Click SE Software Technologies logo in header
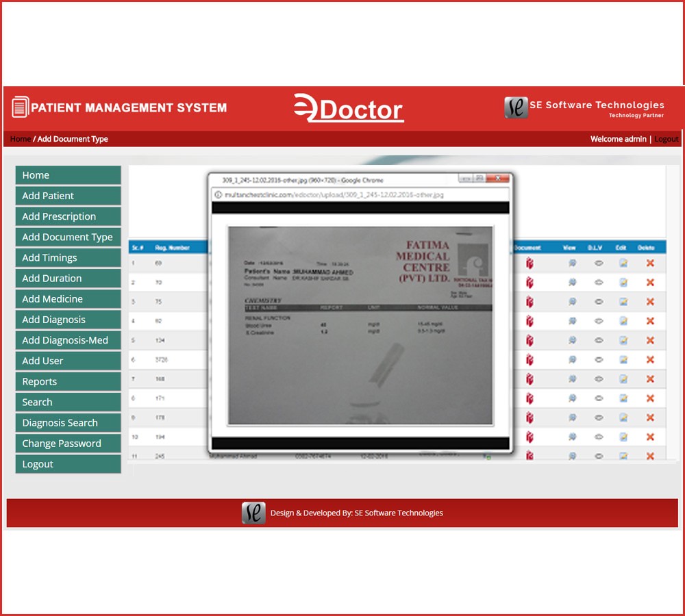This screenshot has height=616, width=685. (x=516, y=107)
